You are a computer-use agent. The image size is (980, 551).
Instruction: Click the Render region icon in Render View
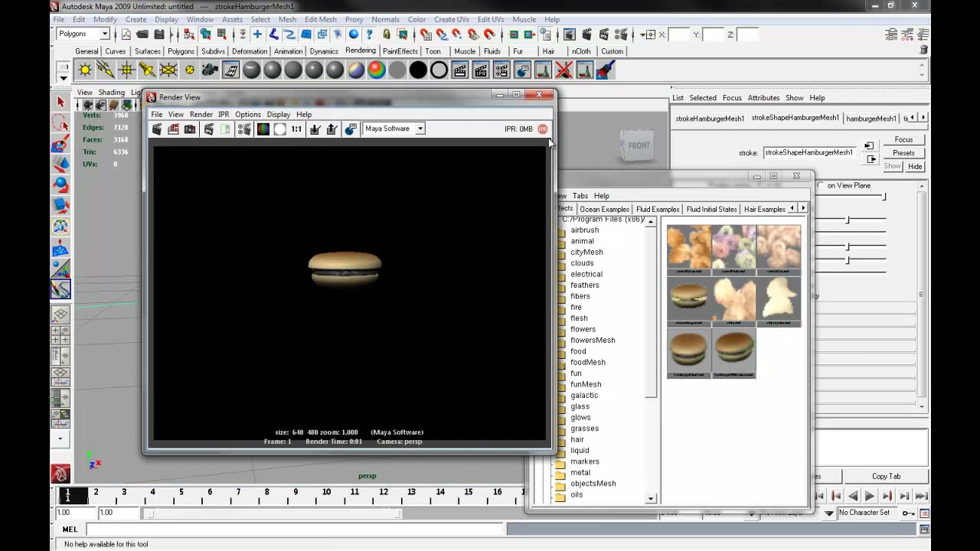click(x=174, y=129)
